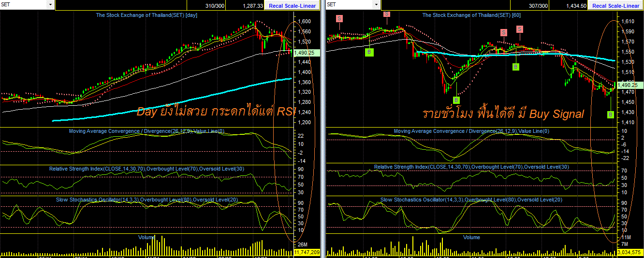Image resolution: width=644 pixels, height=258 pixels.
Task: Click the B buy marker on the cyan average line
Action: [x=516, y=67]
